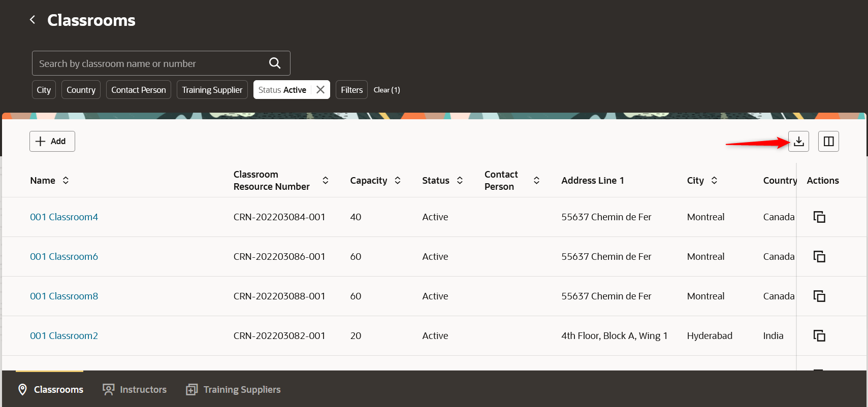Viewport: 868px width, 407px height.
Task: Duplicate the 001 Classroom4 row
Action: click(x=819, y=217)
